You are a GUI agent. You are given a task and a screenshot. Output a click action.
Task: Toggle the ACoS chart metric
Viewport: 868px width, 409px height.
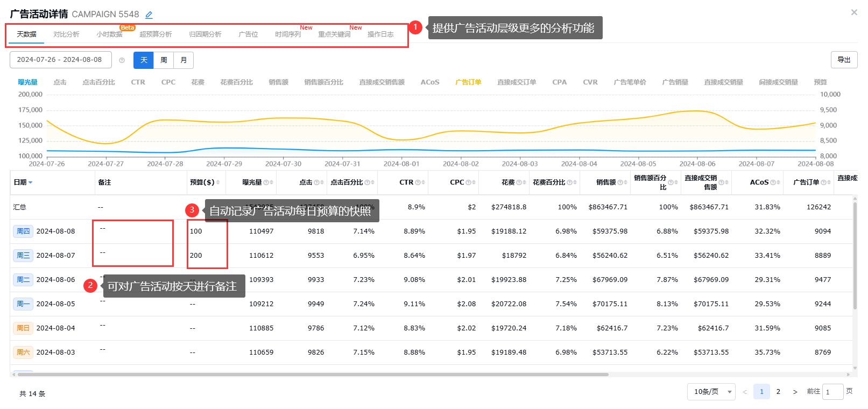[430, 82]
